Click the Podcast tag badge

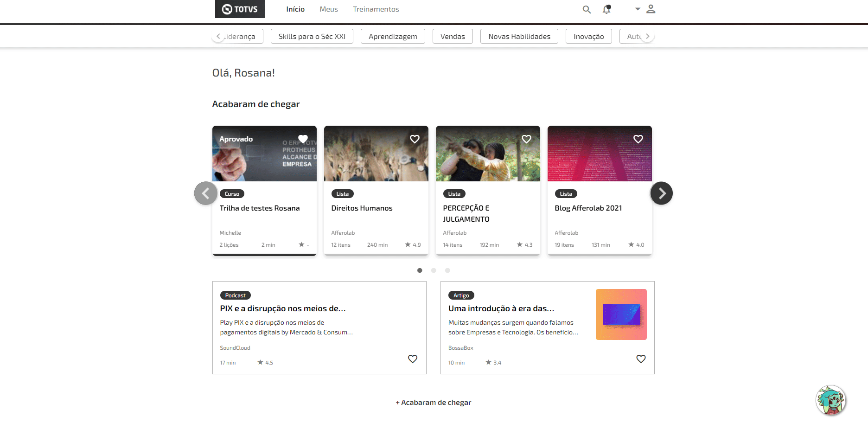[x=236, y=295]
